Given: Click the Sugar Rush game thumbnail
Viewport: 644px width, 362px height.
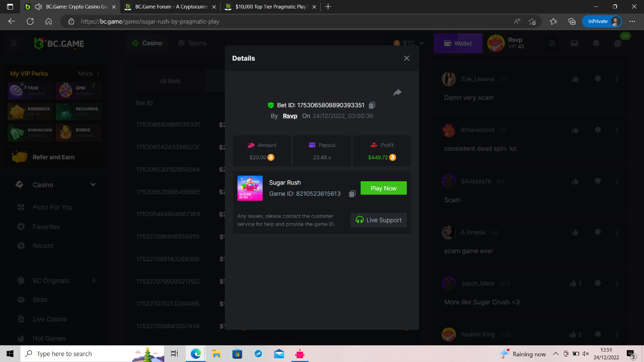Looking at the screenshot, I should 250,188.
